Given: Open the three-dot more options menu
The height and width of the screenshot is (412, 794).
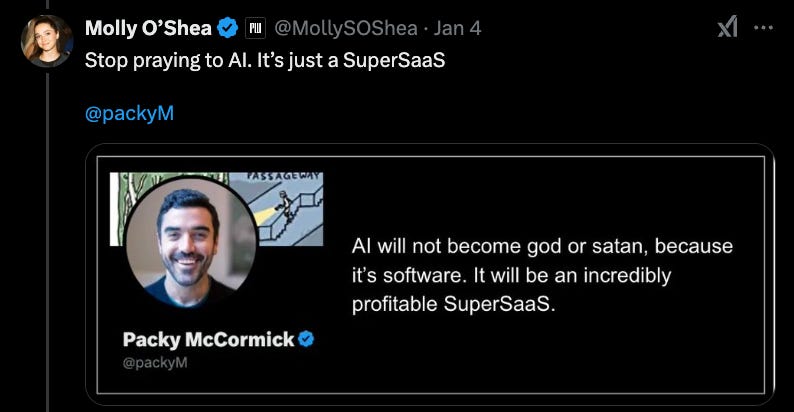Looking at the screenshot, I should [763, 27].
